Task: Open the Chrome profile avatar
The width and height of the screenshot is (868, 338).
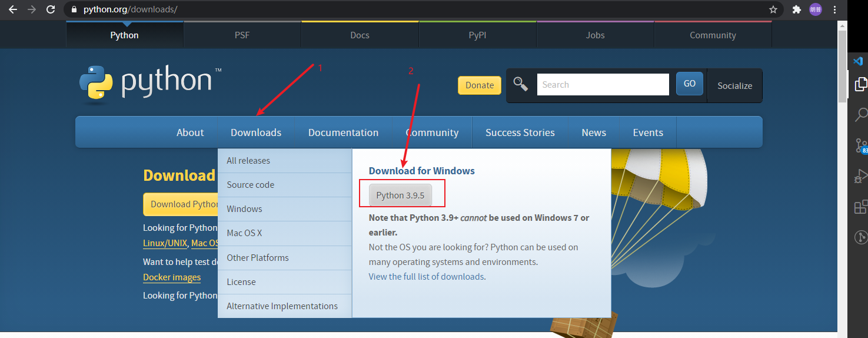Action: [816, 9]
